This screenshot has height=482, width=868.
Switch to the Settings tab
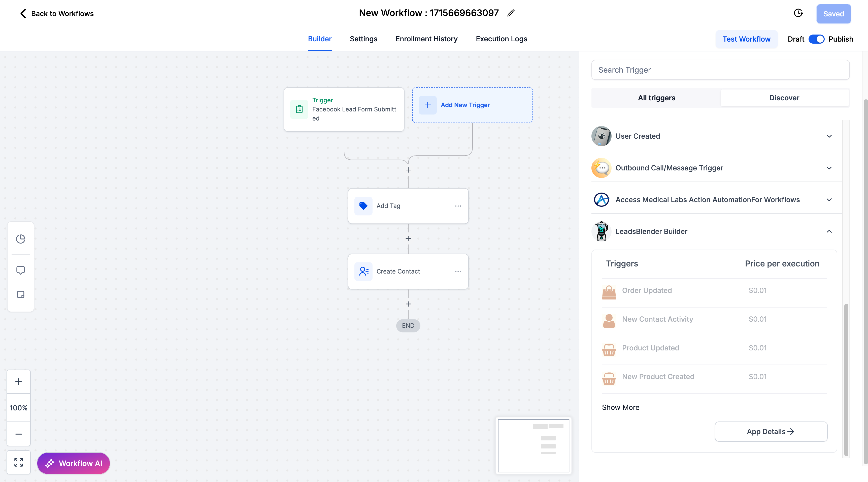(x=363, y=39)
